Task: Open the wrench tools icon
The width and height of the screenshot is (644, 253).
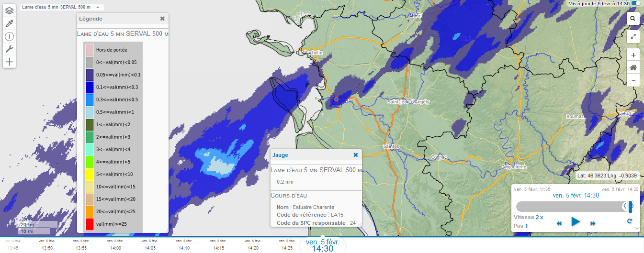Action: [x=9, y=49]
